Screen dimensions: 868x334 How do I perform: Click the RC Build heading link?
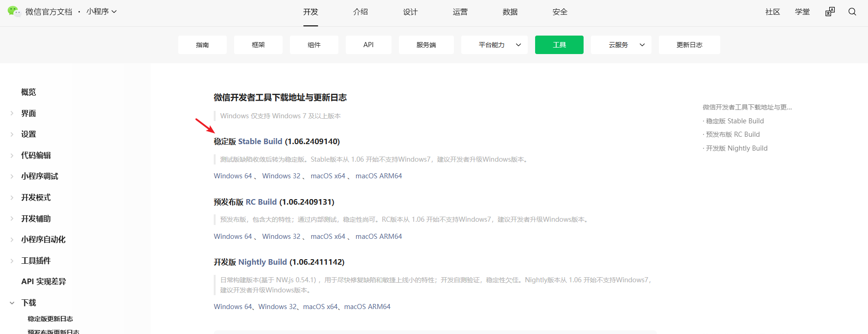pyautogui.click(x=261, y=202)
